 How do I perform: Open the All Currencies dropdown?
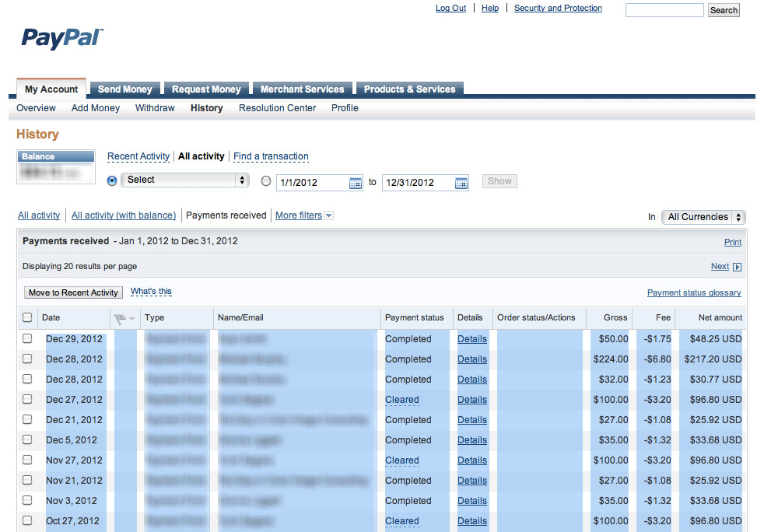703,217
